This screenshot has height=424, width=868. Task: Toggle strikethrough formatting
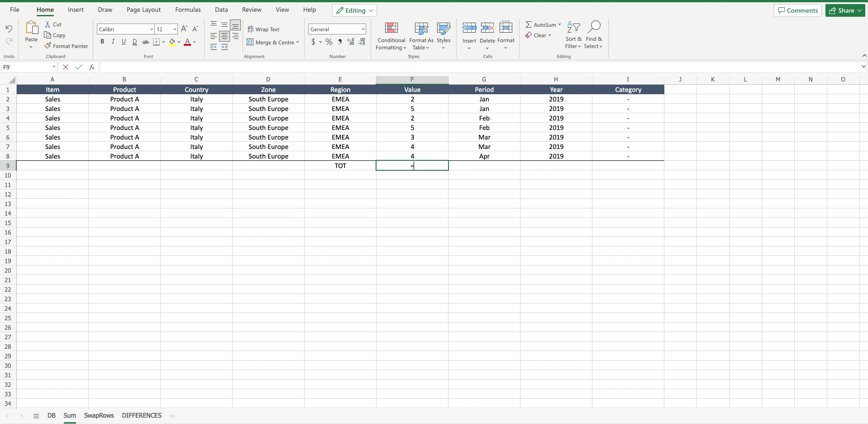pos(146,41)
